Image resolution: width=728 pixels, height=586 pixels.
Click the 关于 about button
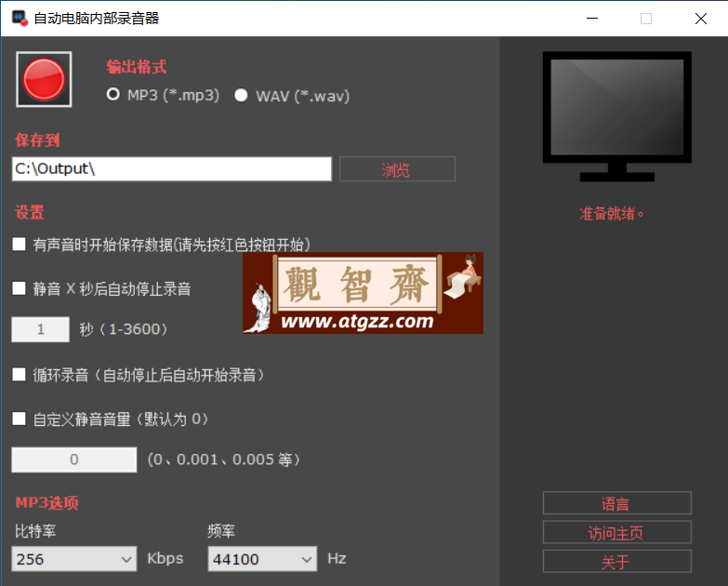coord(617,562)
